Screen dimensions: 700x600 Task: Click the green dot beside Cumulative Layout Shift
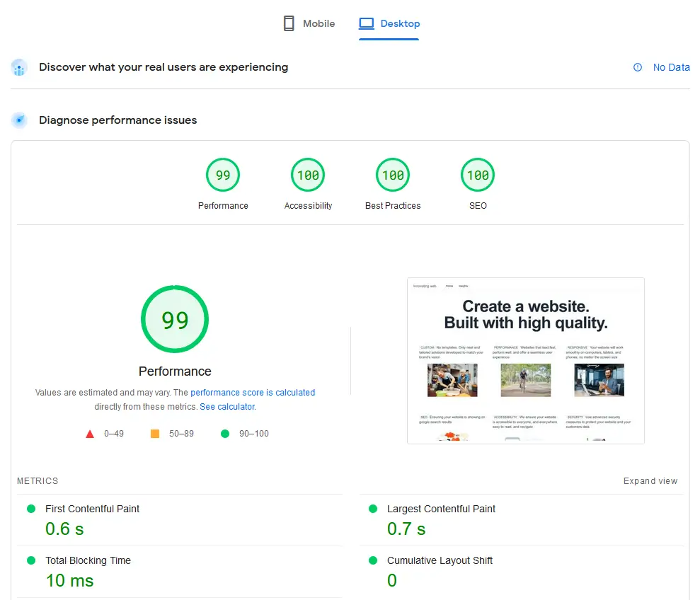point(372,560)
